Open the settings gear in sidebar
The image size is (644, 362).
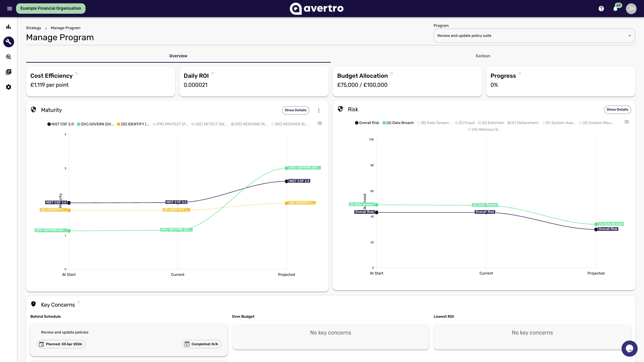coord(9,87)
